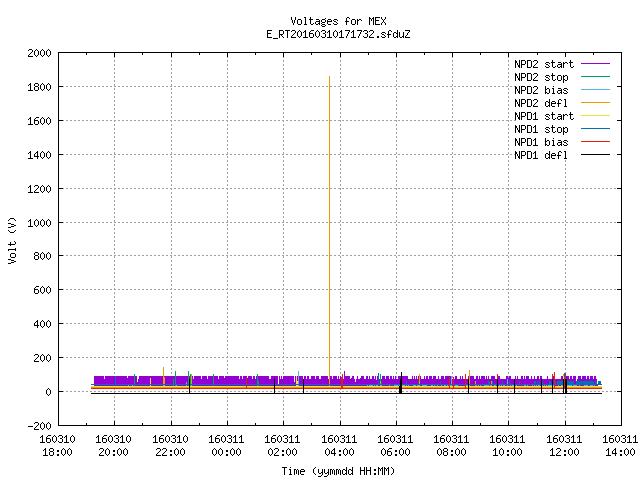640x480 pixels.
Task: Click the yellow NPD1 start legend line
Action: [595, 116]
